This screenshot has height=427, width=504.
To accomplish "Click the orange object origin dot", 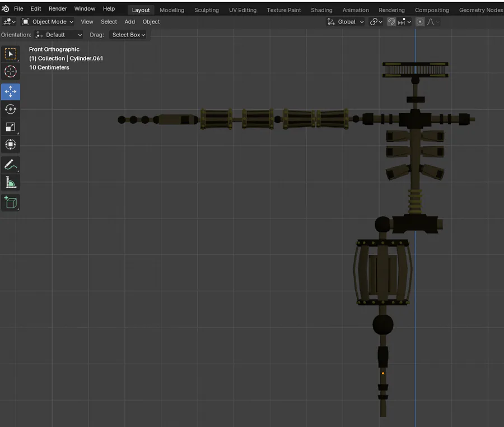I will (383, 373).
